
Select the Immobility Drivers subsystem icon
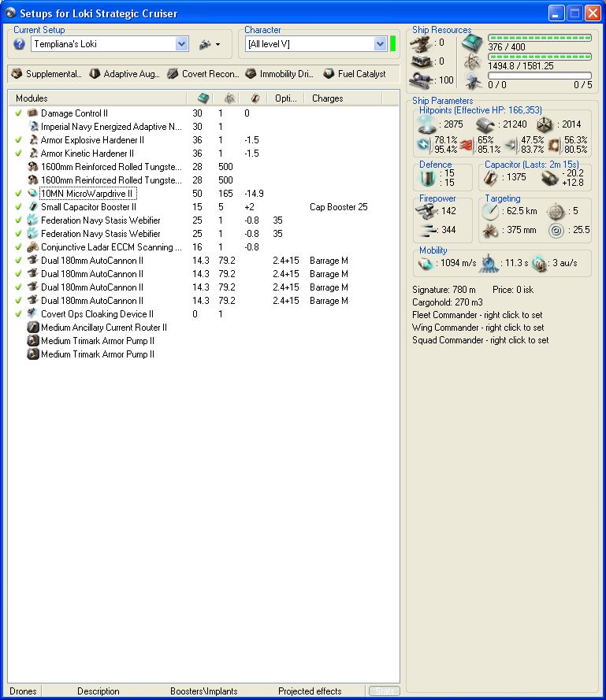click(x=251, y=74)
